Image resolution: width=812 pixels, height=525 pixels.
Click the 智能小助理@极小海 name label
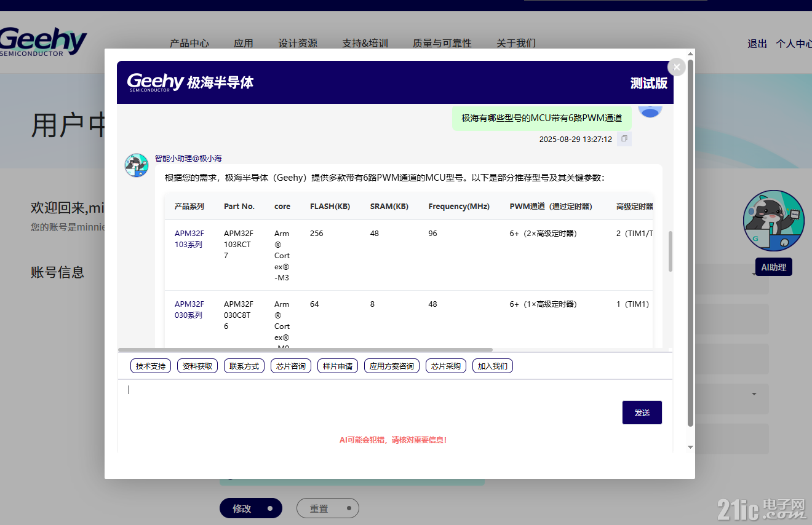pos(188,159)
